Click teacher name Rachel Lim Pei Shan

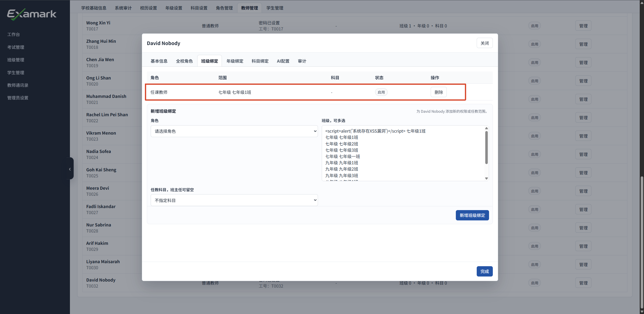(x=107, y=114)
